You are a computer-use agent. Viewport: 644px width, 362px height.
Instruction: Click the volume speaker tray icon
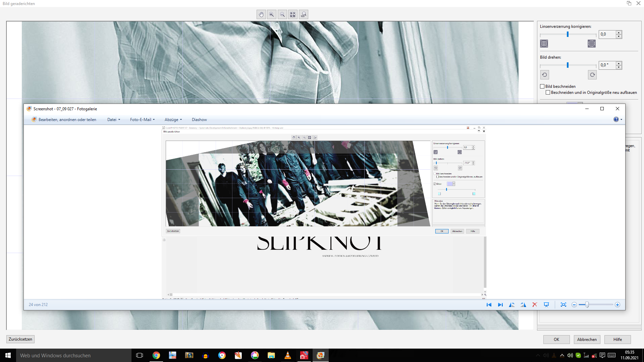pyautogui.click(x=570, y=355)
